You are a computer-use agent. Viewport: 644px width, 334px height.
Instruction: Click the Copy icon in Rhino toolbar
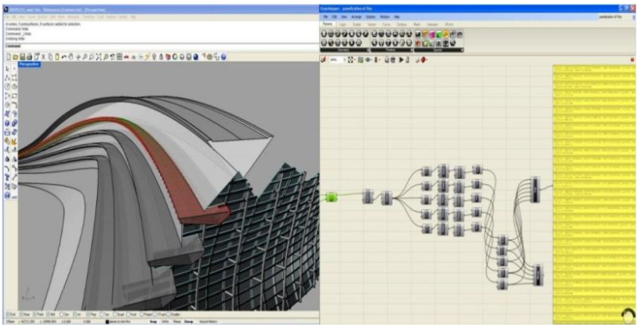(x=50, y=57)
